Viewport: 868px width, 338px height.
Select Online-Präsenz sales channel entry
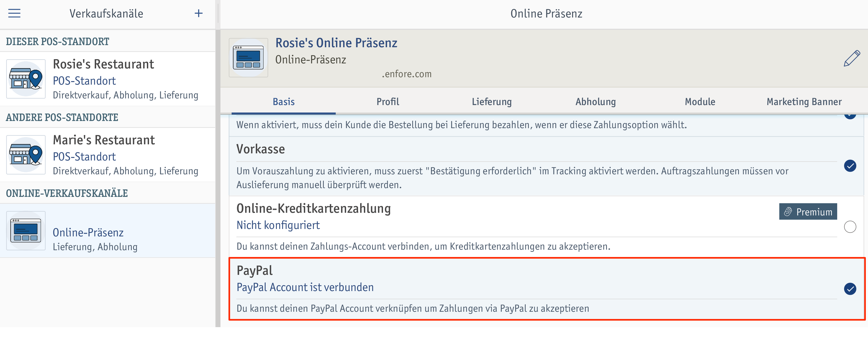[108, 231]
